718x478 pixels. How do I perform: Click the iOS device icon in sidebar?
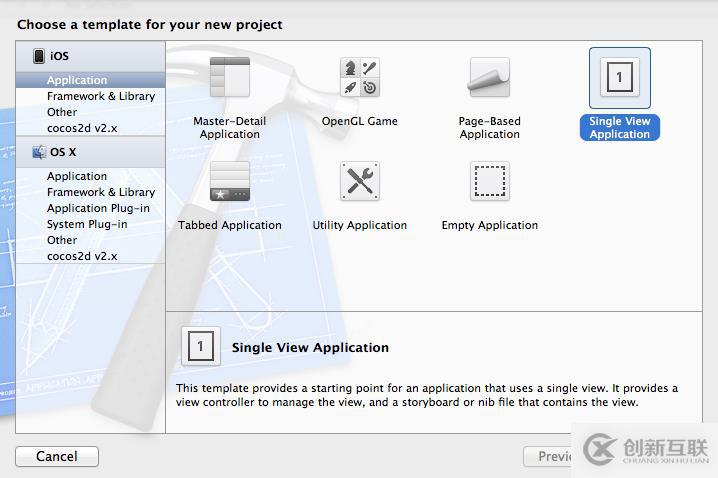pos(39,56)
